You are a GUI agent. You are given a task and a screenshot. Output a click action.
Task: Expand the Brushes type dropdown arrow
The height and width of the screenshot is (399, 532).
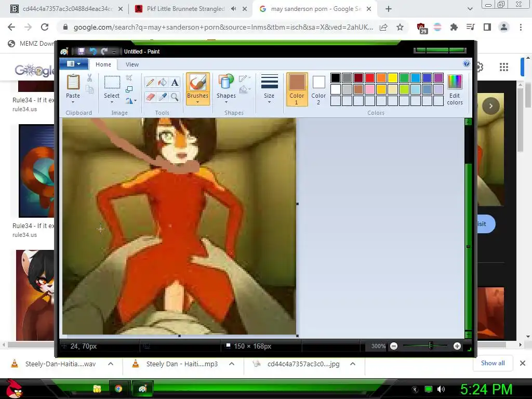click(x=197, y=102)
